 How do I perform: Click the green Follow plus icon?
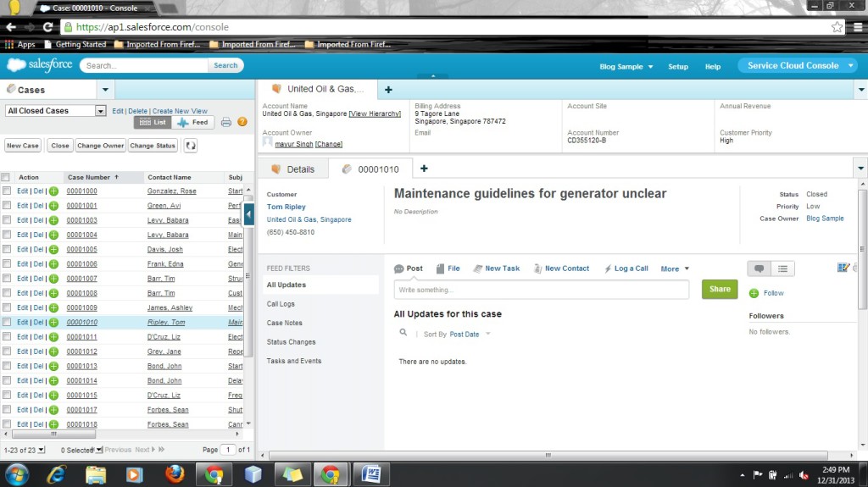pos(754,293)
